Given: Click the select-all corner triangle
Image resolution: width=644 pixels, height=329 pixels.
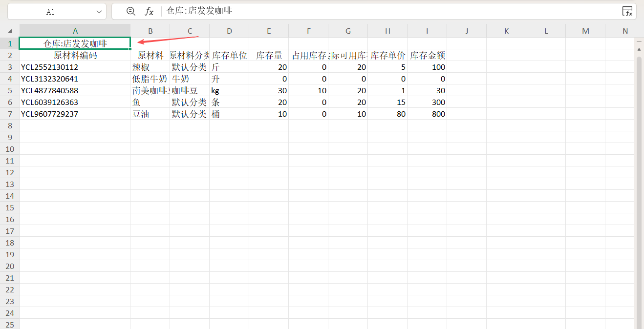Looking at the screenshot, I should 10,31.
